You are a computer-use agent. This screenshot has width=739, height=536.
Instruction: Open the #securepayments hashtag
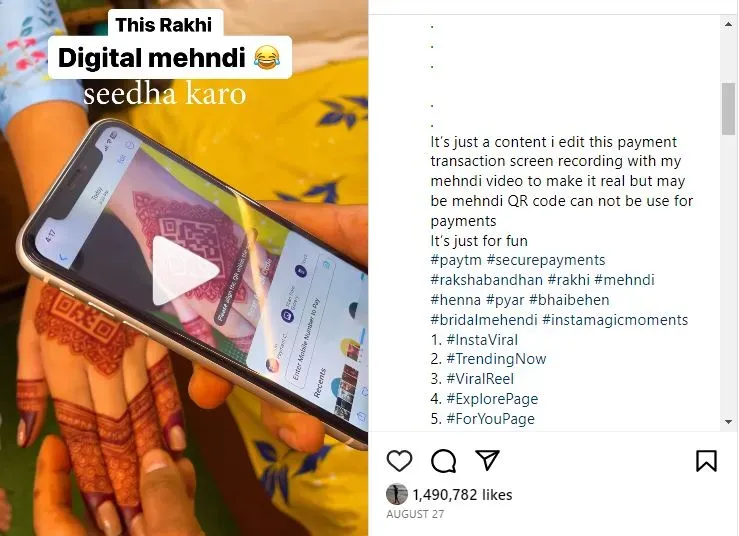click(x=546, y=260)
